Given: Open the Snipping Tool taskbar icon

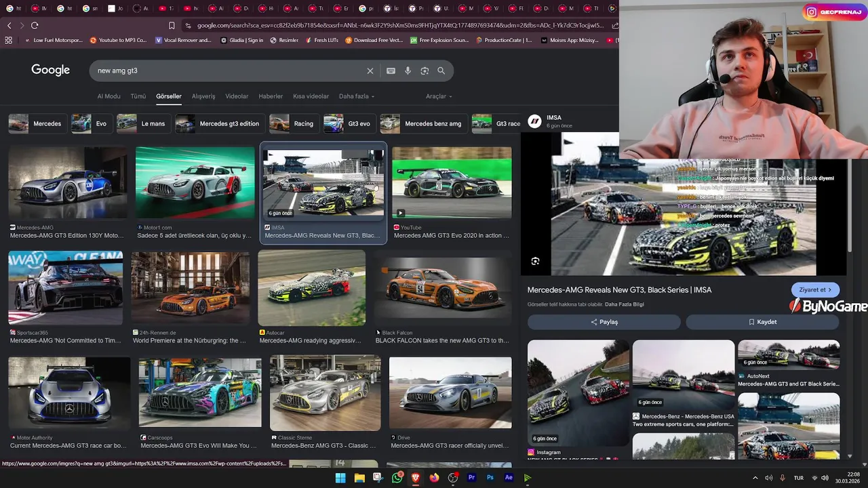Looking at the screenshot, I should click(378, 478).
